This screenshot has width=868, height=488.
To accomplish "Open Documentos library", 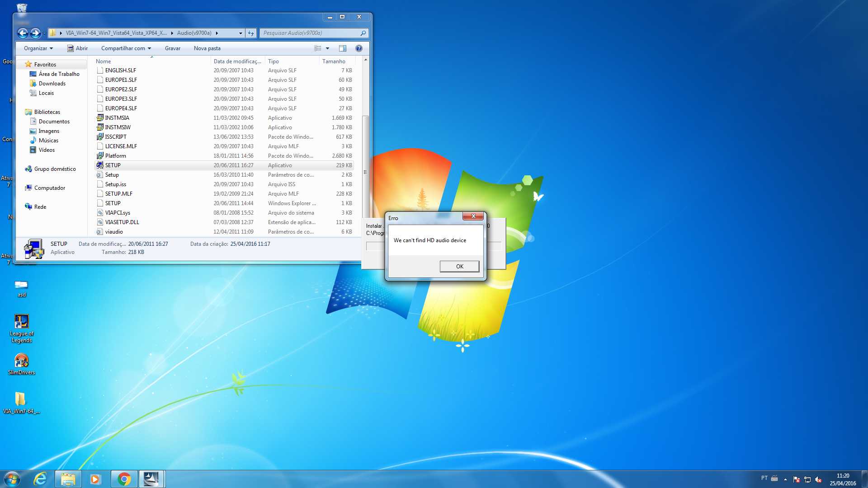I will [54, 122].
